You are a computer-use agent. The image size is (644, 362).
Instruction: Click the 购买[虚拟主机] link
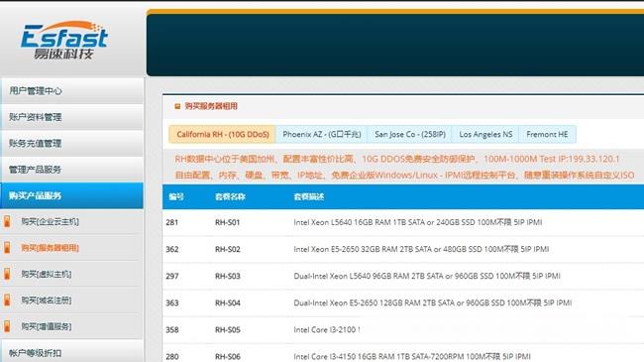[x=47, y=274]
